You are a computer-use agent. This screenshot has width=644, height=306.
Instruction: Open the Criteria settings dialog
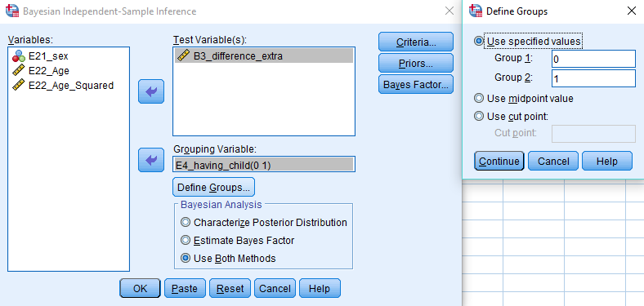[x=416, y=42]
